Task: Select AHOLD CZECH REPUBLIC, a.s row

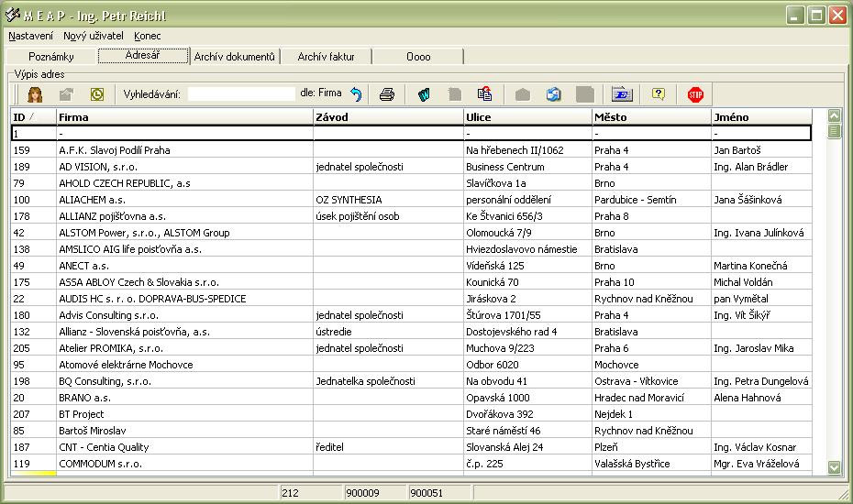Action: 411,183
